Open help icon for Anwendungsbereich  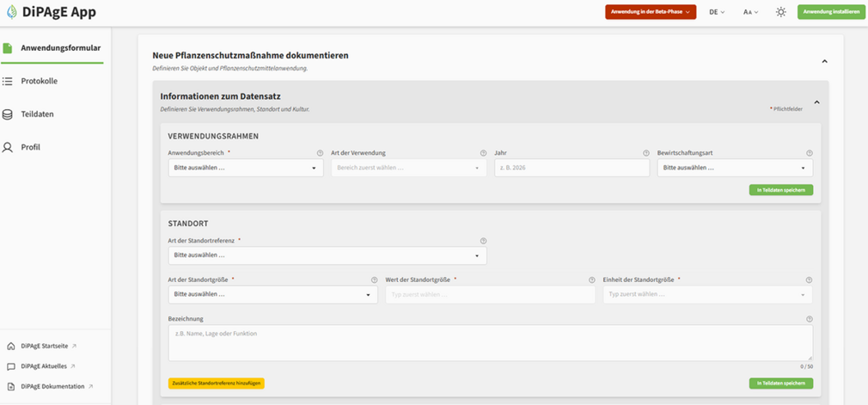coord(320,153)
